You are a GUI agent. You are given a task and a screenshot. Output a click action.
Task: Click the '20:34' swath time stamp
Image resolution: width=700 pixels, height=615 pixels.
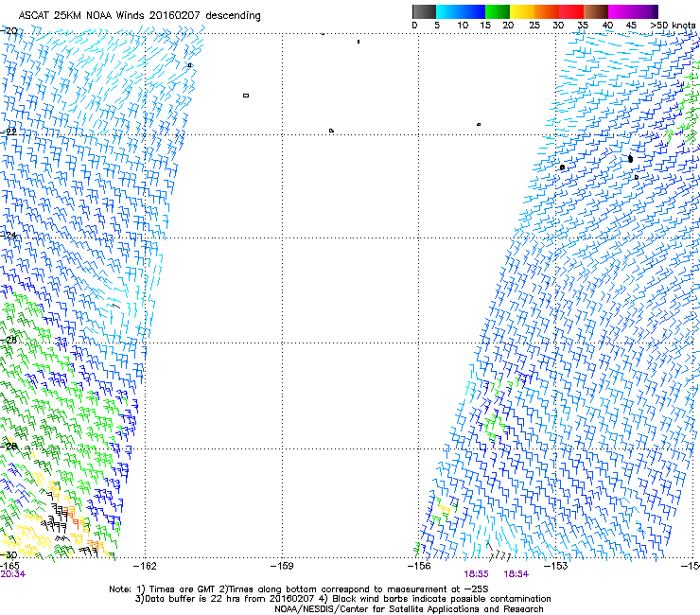(x=12, y=574)
